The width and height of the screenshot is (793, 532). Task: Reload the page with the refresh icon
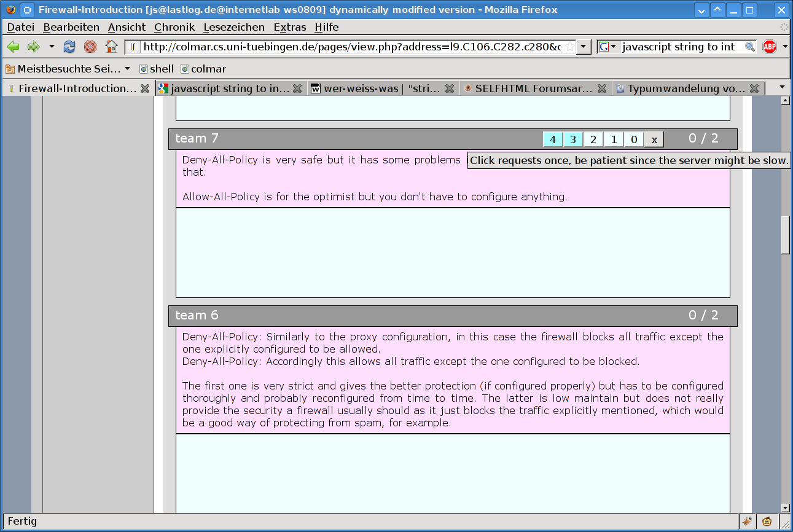(x=69, y=47)
